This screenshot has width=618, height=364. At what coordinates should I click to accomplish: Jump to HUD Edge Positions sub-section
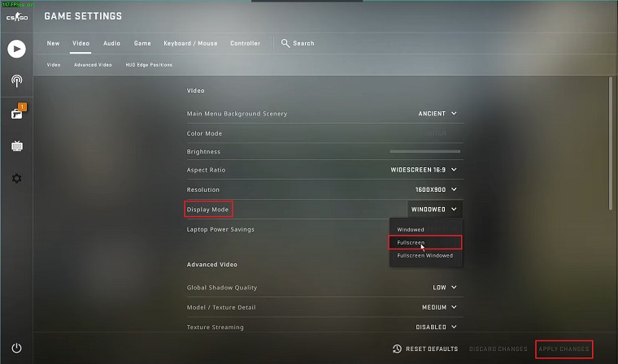(149, 65)
